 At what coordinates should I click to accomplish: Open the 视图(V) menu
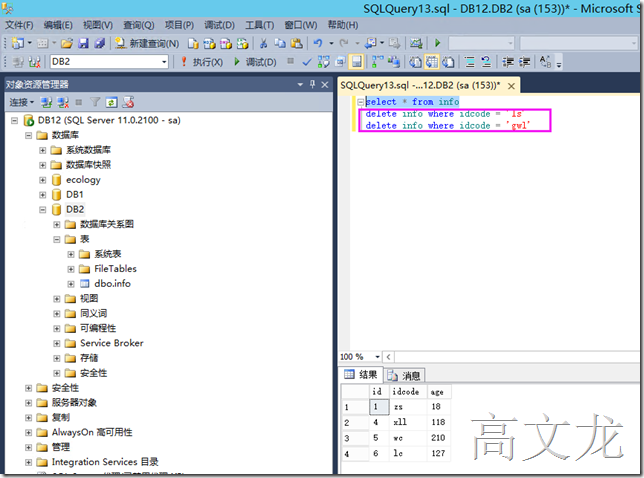pos(98,25)
